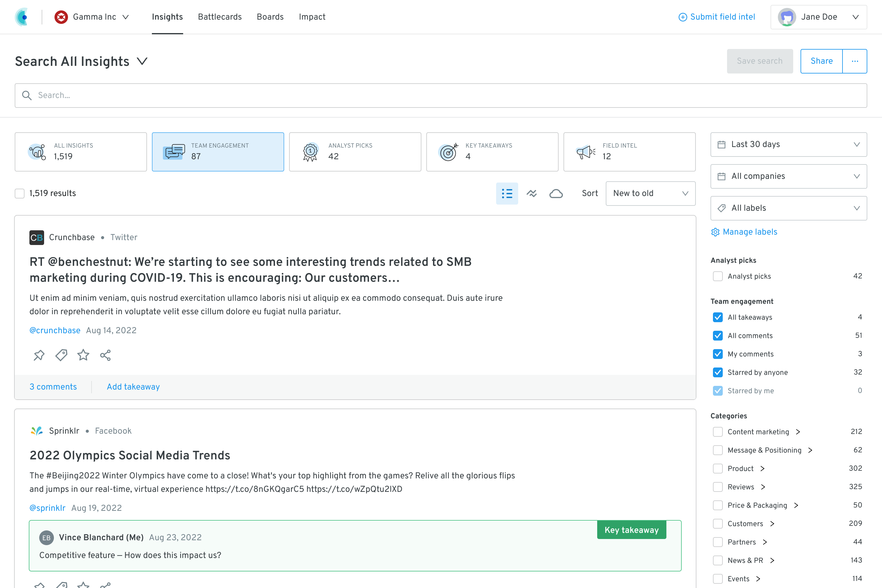Go to the Battlecards tab
882x588 pixels.
click(220, 17)
